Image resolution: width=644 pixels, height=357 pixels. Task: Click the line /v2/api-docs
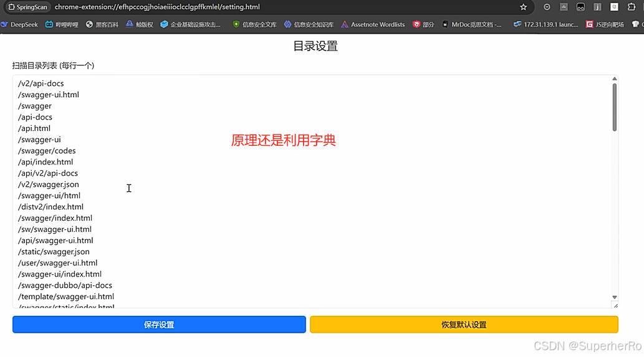41,83
